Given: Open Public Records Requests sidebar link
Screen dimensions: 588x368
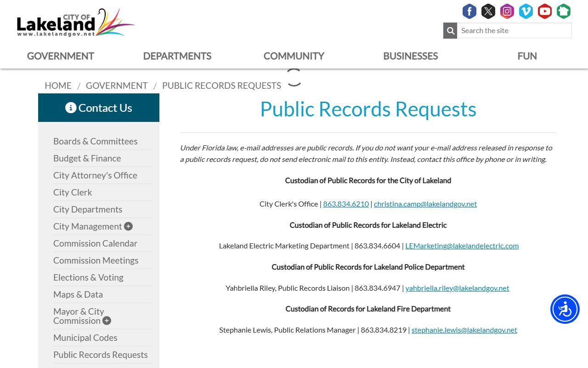Looking at the screenshot, I should click(101, 355).
